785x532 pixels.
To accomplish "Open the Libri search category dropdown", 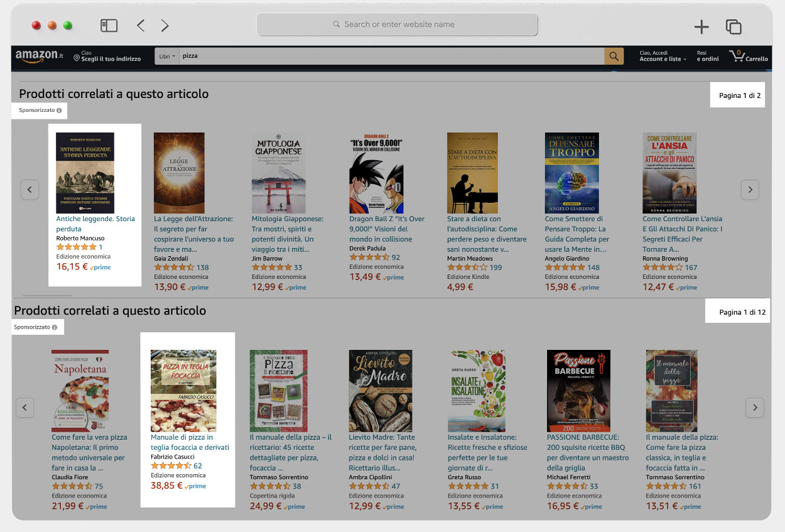I will point(167,56).
